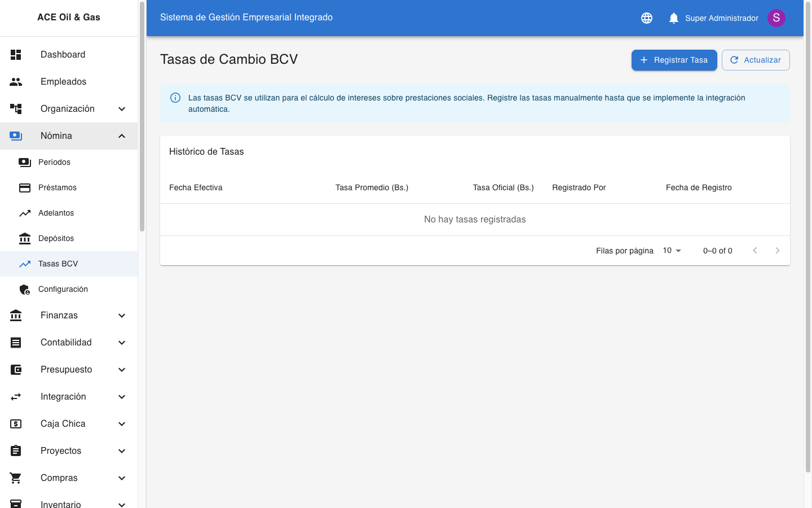Click the Fecha Efectiva column header

[x=196, y=188]
